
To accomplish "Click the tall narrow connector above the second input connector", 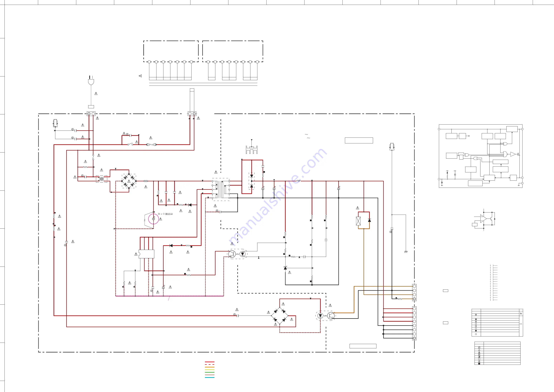I will (x=192, y=100).
